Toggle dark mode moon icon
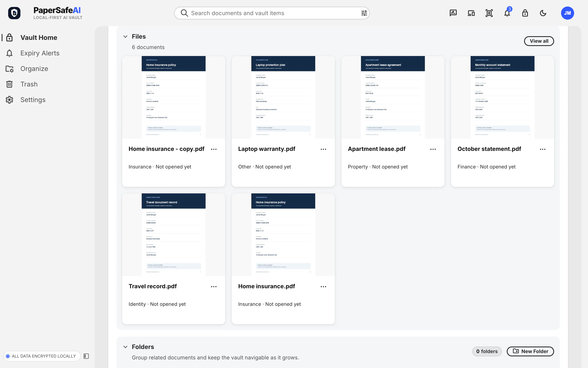 [543, 13]
